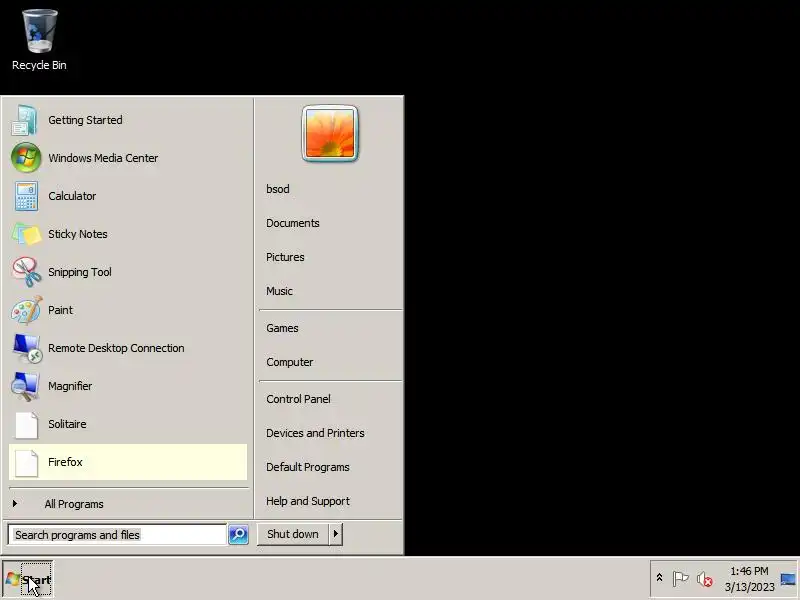
Task: Click the blank Solitaire icon
Action: click(x=26, y=424)
